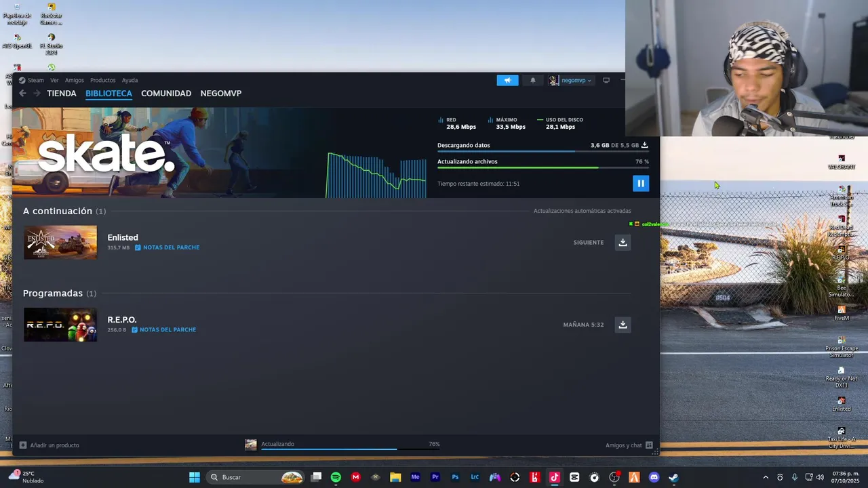Open Spotify from the taskbar
868x488 pixels.
click(336, 477)
